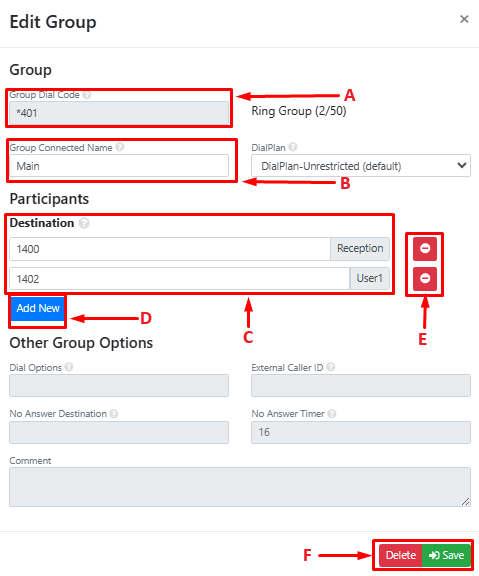The width and height of the screenshot is (479, 576).
Task: Close the Edit Group dialog
Action: click(x=464, y=19)
